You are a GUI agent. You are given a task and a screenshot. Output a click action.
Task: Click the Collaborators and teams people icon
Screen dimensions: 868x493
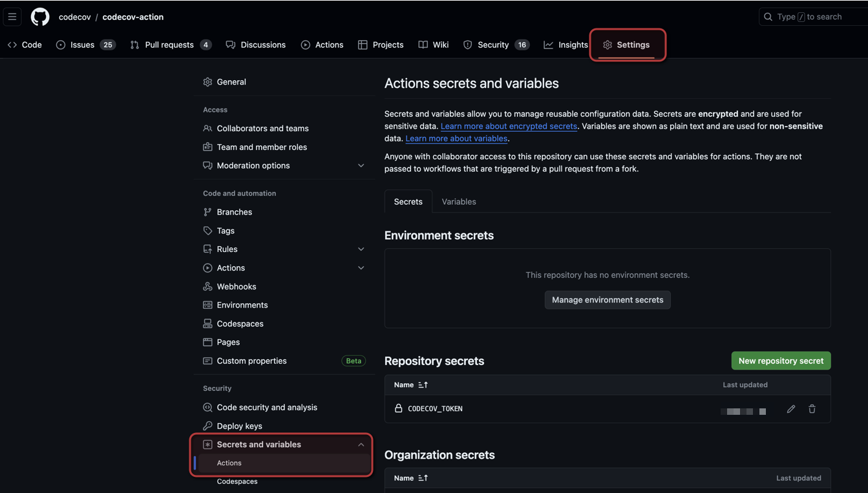coord(207,129)
